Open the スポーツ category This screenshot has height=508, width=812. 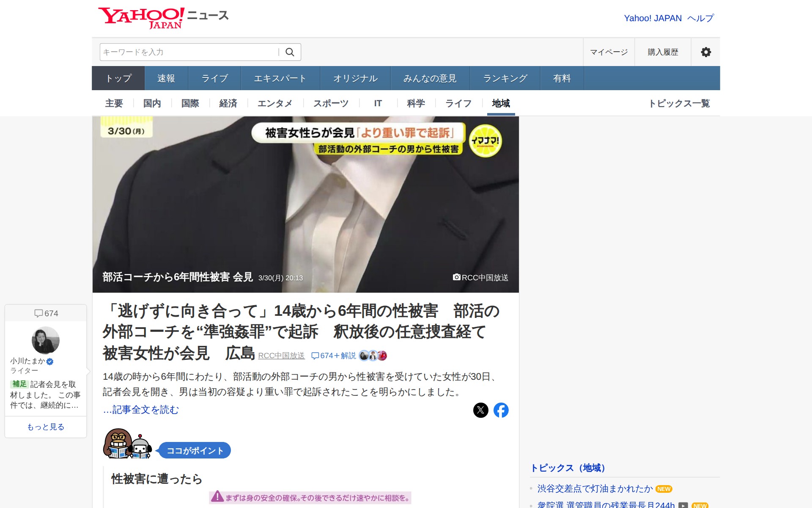[x=331, y=103]
